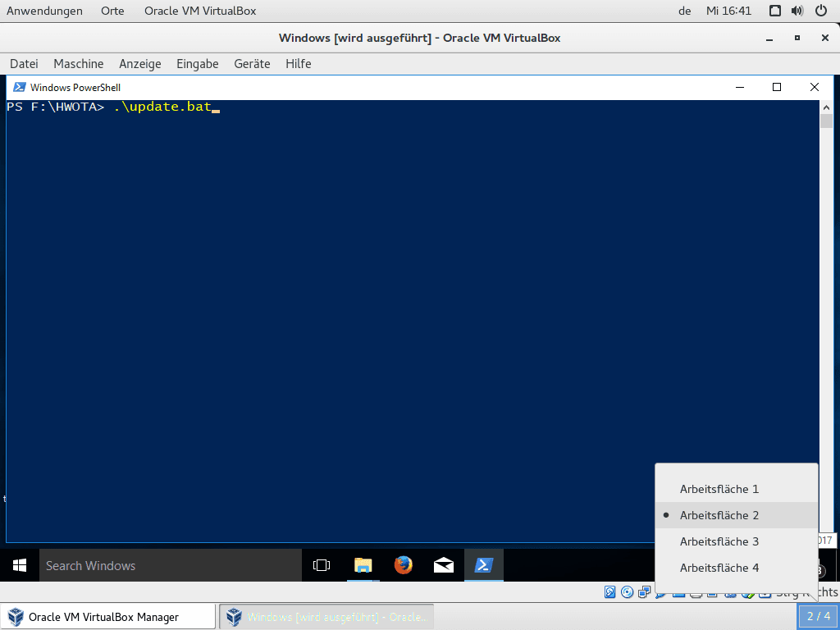The height and width of the screenshot is (630, 840).
Task: Open the Eingabe menu
Action: pos(198,64)
